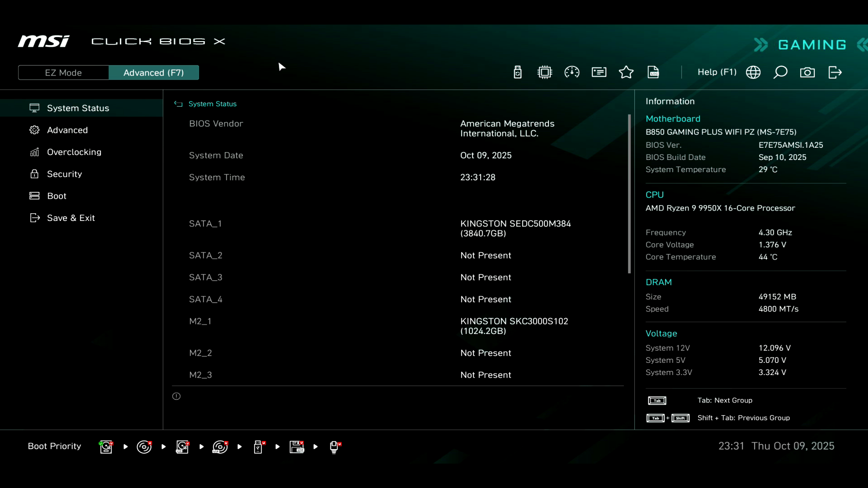This screenshot has height=488, width=868.
Task: Click Help (F1) button
Action: point(717,72)
